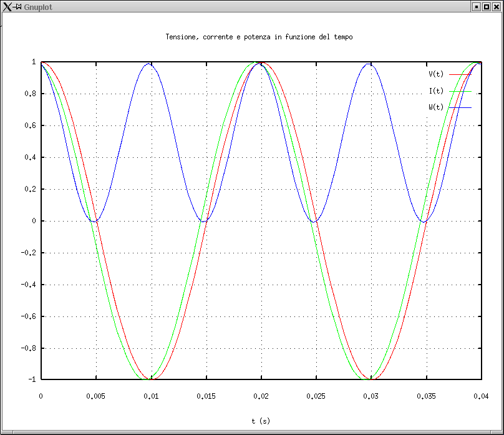Click the pin (sticky) icon in title bar
This screenshot has width=504, height=435.
point(18,6)
